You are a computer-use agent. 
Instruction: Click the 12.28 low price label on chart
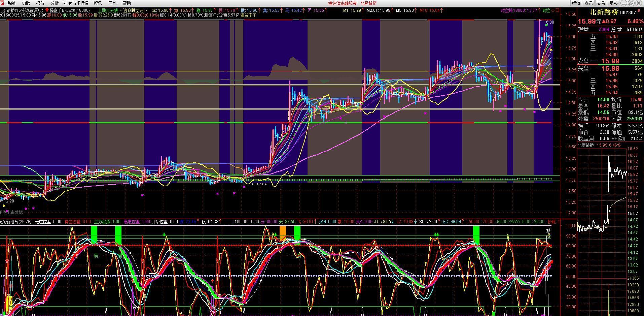point(9,201)
